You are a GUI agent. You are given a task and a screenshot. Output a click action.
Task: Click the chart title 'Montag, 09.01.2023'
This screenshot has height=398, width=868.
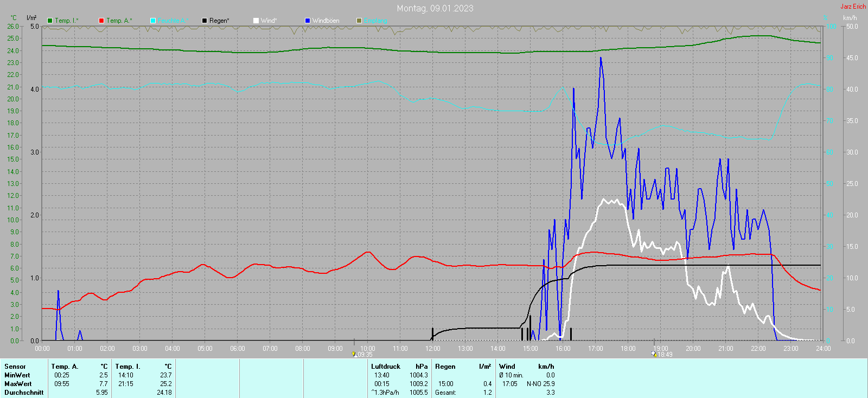pos(435,8)
